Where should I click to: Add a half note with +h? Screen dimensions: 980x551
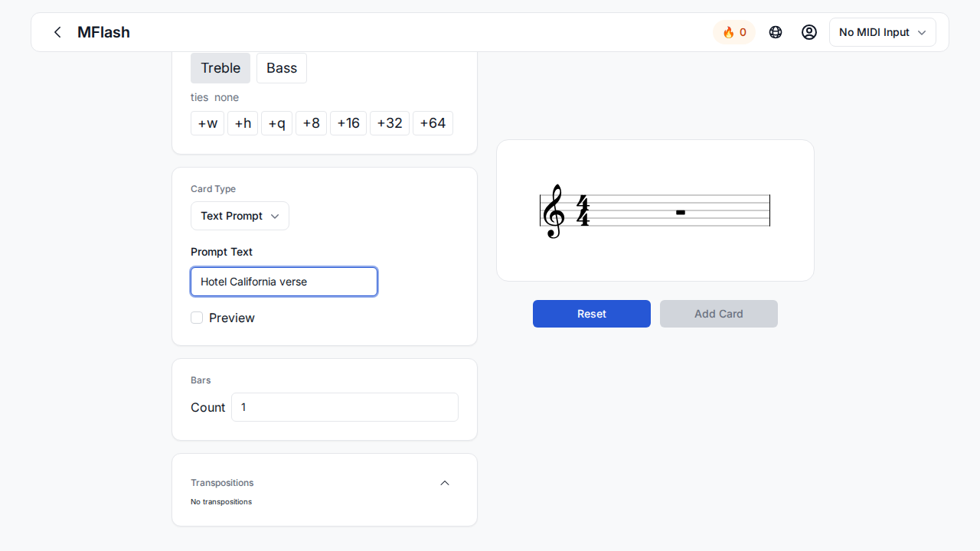(x=243, y=123)
